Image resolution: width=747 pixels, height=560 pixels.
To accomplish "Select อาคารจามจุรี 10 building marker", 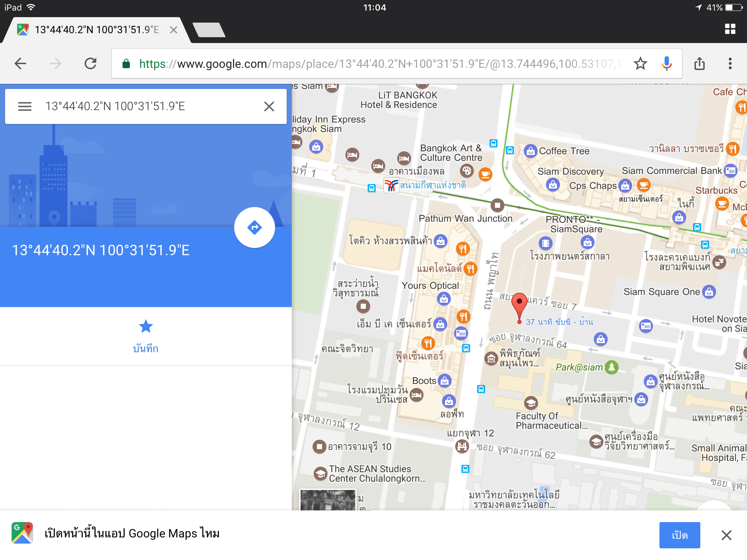I will tap(320, 447).
